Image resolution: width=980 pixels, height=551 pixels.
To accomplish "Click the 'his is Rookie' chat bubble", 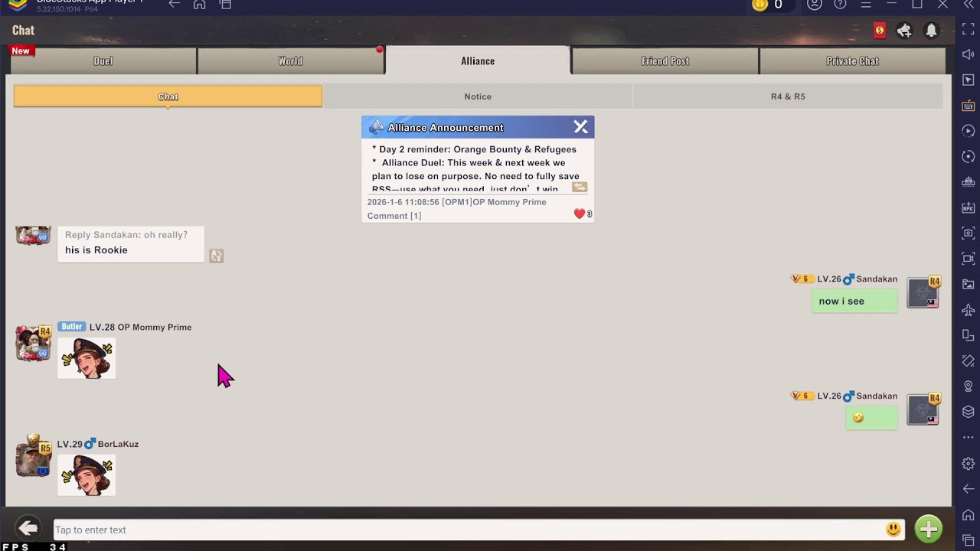I will [x=131, y=244].
